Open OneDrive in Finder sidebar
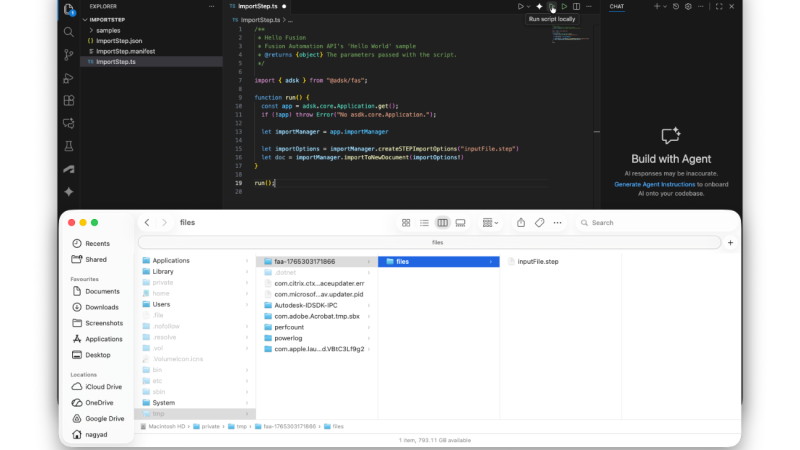800x450 pixels. coord(99,403)
